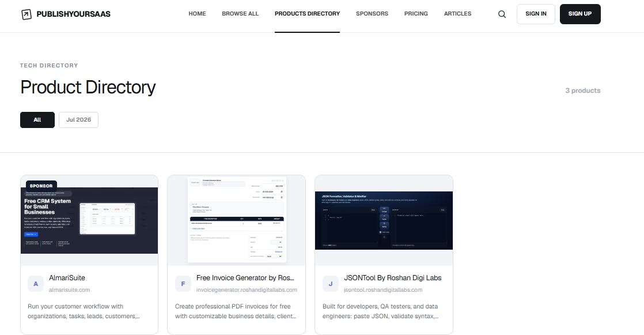Click the 'Run your customer workflow' description
This screenshot has height=335, width=644.
84,311
